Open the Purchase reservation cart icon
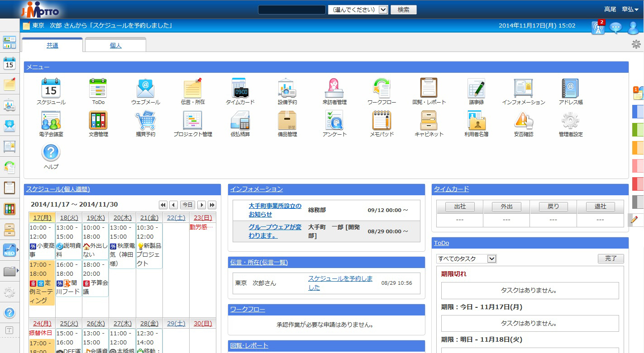 click(x=145, y=121)
